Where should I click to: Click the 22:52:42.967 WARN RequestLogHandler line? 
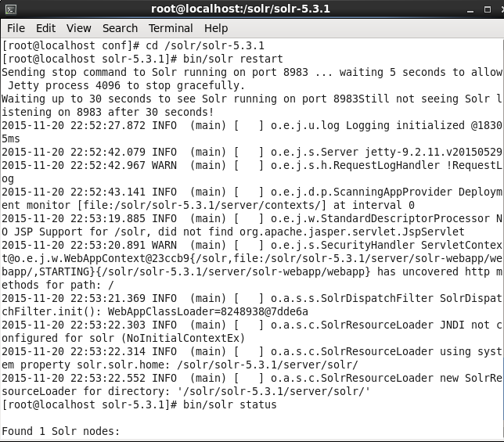click(x=252, y=165)
